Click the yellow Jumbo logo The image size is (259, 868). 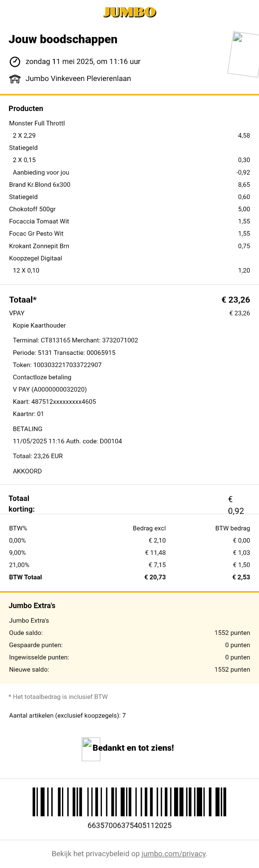tap(129, 12)
